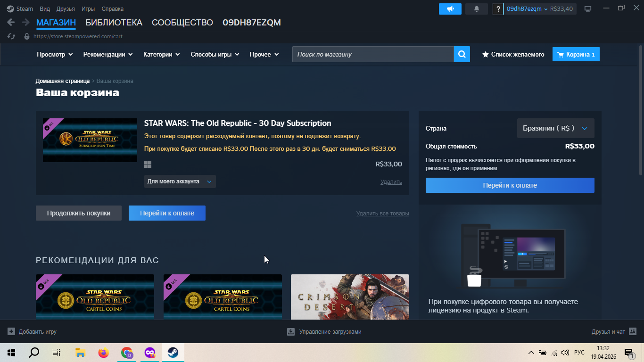
Task: Open the Windows notification center
Action: [628, 353]
